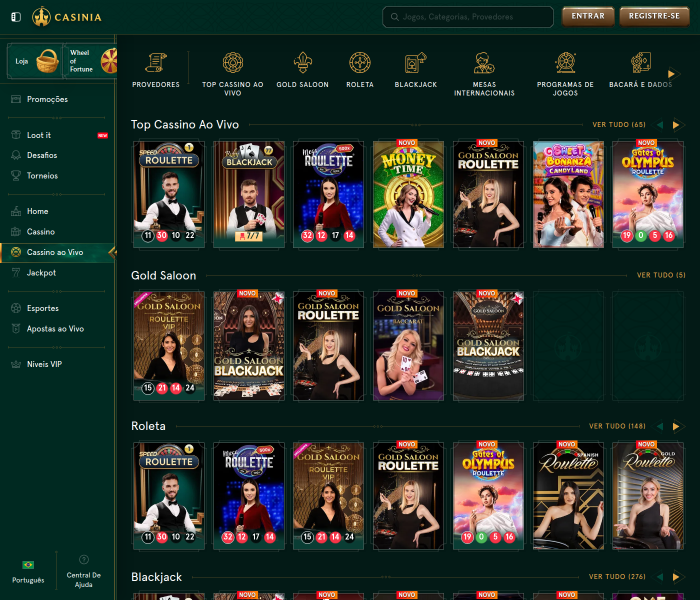Go to next Top Cassino Ao Vivo games
The image size is (700, 600).
click(x=676, y=124)
